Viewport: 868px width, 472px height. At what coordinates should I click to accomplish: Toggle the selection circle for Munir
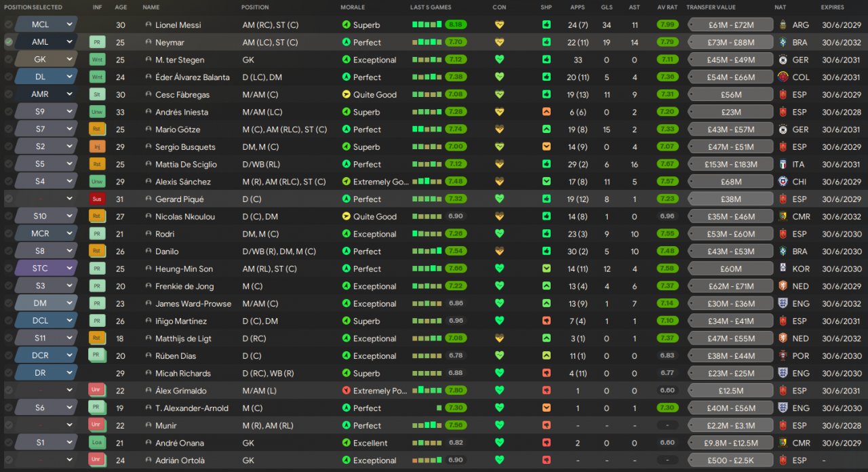tap(8, 425)
